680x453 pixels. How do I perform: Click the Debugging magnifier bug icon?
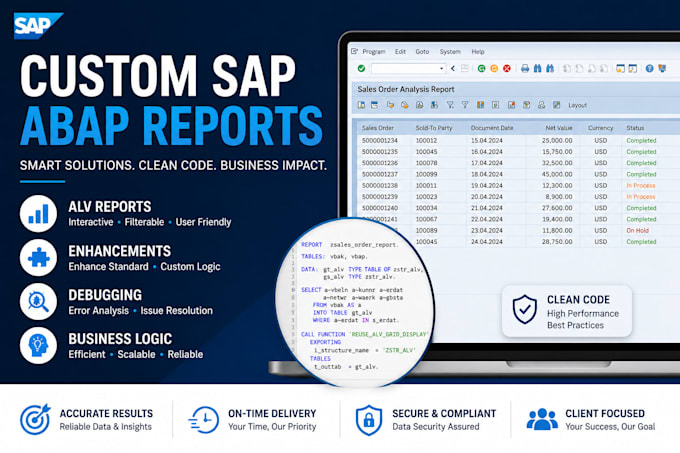[38, 302]
